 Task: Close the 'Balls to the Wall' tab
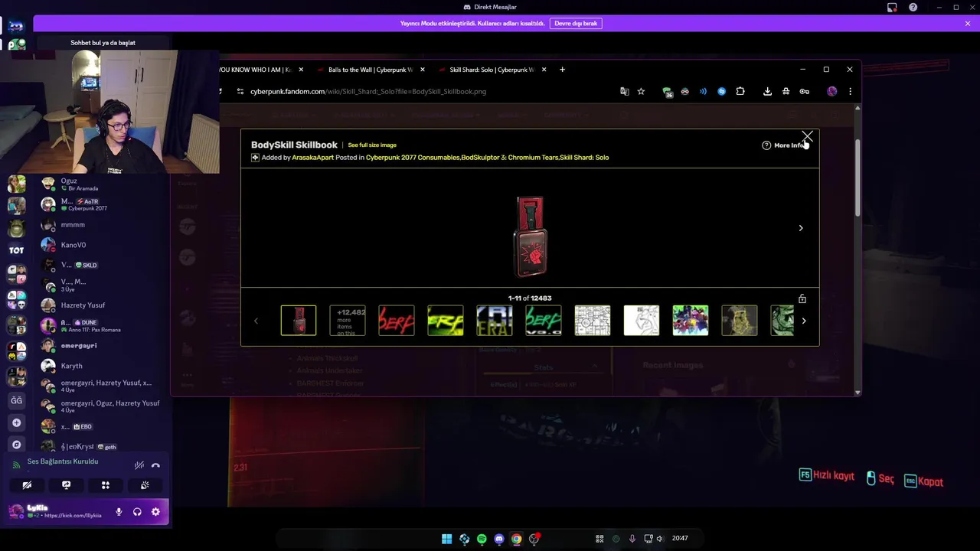point(422,70)
